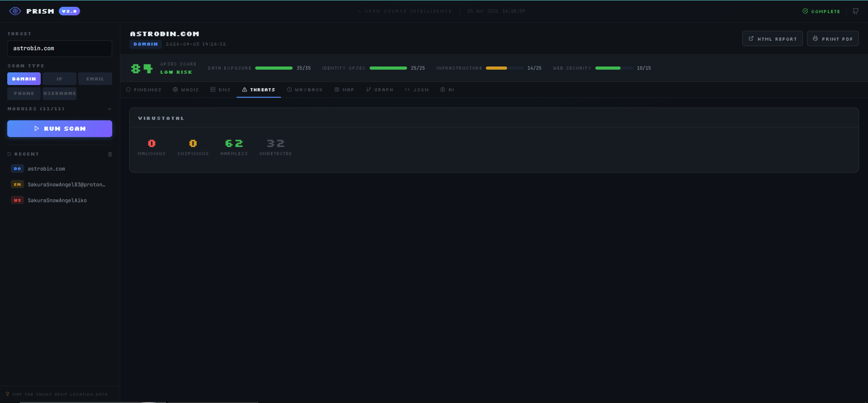Click the lightbulb hint icon at the bottom

(x=8, y=394)
